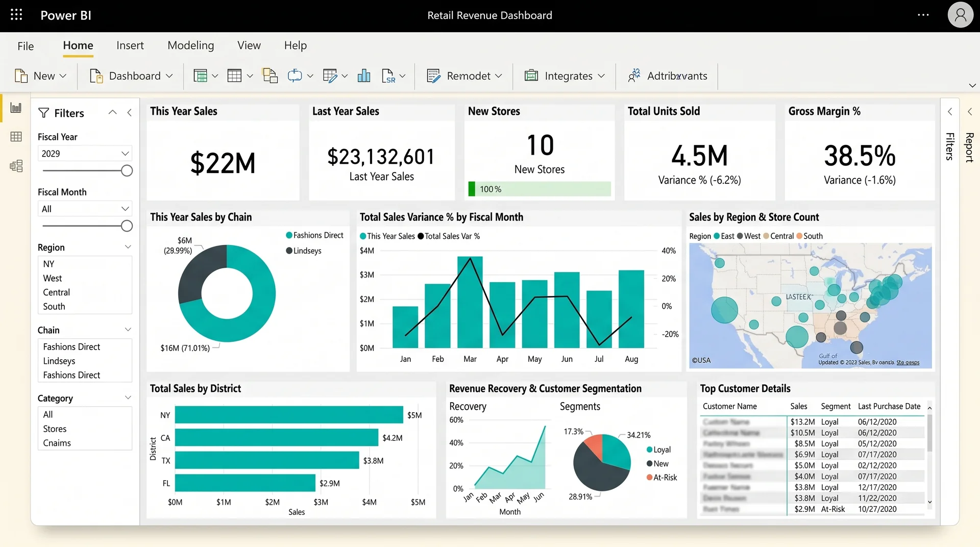Click the Remodet edit icon
This screenshot has height=547, width=980.
(x=433, y=76)
